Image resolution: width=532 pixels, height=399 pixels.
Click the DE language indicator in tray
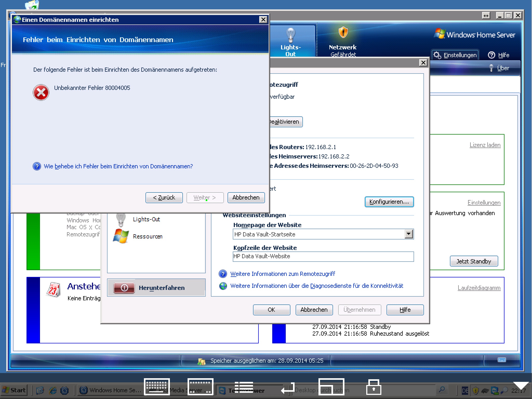click(465, 390)
